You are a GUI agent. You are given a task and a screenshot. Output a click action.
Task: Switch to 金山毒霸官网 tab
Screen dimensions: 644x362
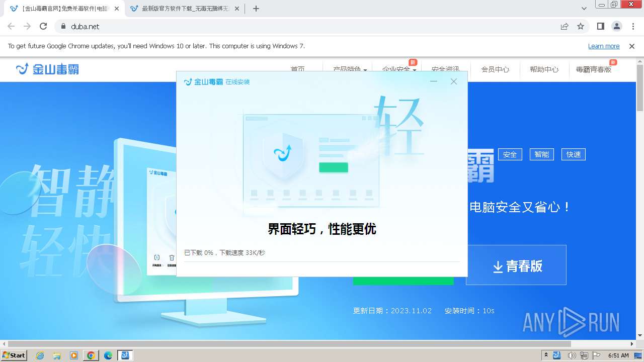tap(65, 9)
